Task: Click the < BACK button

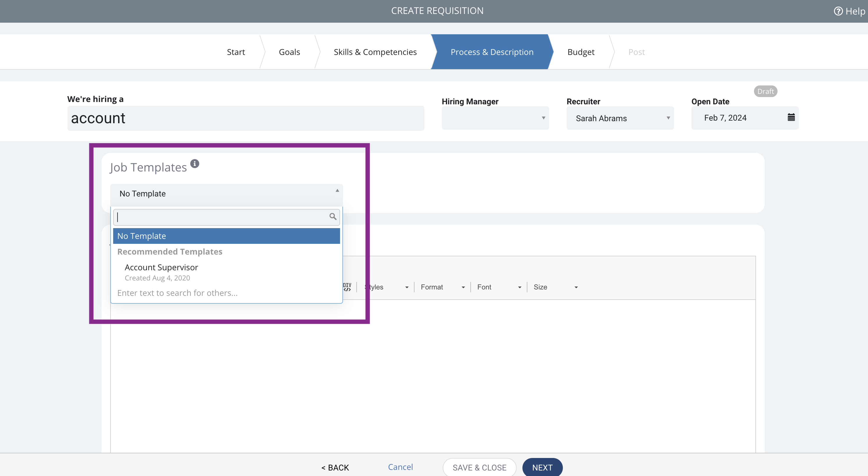Action: click(x=335, y=467)
